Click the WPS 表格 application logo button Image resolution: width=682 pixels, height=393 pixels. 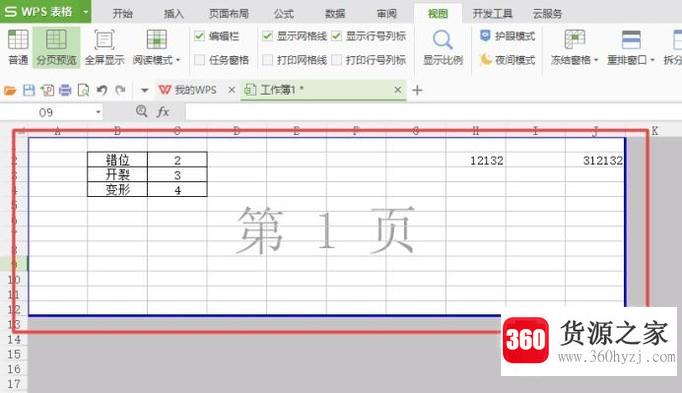(38, 11)
